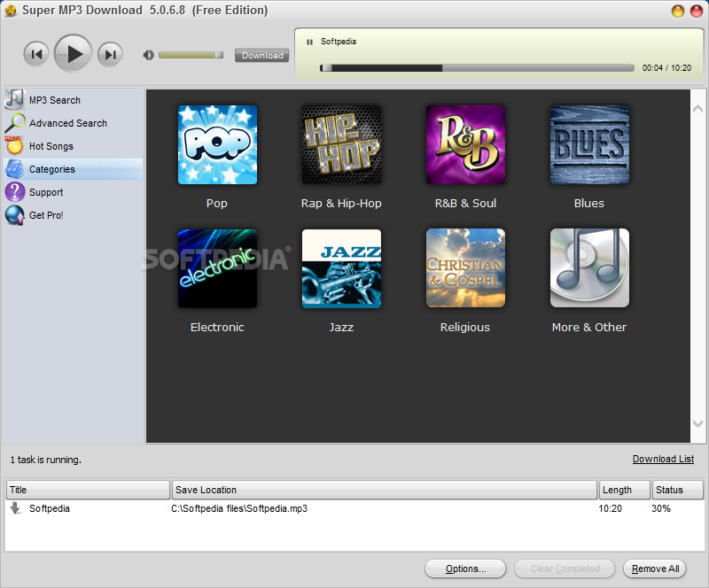The height and width of the screenshot is (588, 709).
Task: Open the Get Pro! link in the sidebar
Action: 46,215
